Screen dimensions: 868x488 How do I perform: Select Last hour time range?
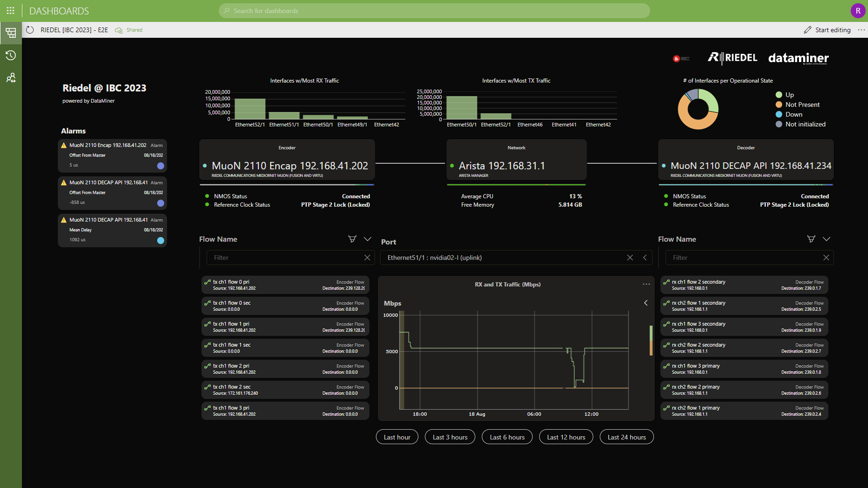(397, 437)
